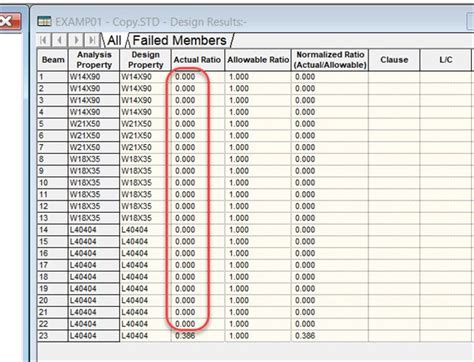Screen dimensions: 474x362
Task: Select beam row 1 header cell
Action: click(x=53, y=77)
